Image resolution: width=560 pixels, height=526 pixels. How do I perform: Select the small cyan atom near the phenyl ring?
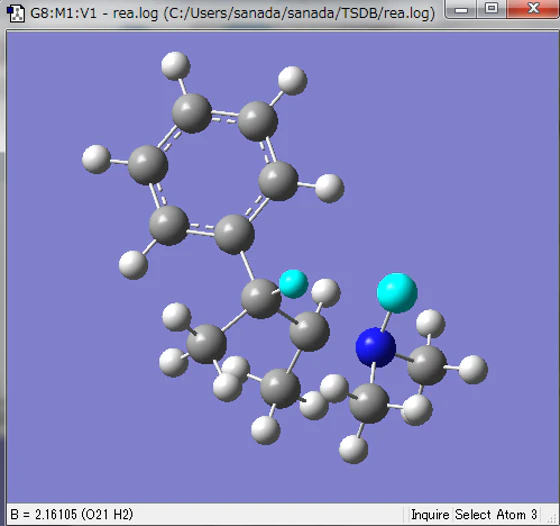(293, 284)
